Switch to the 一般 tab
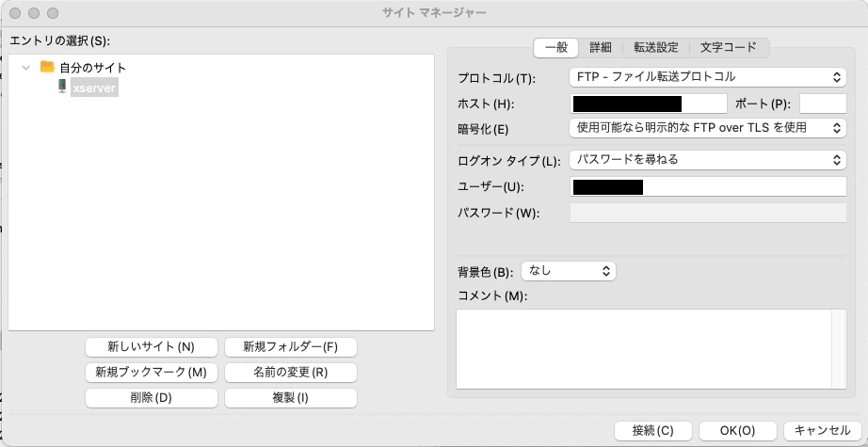Screen dimensions: 868x447 556,48
